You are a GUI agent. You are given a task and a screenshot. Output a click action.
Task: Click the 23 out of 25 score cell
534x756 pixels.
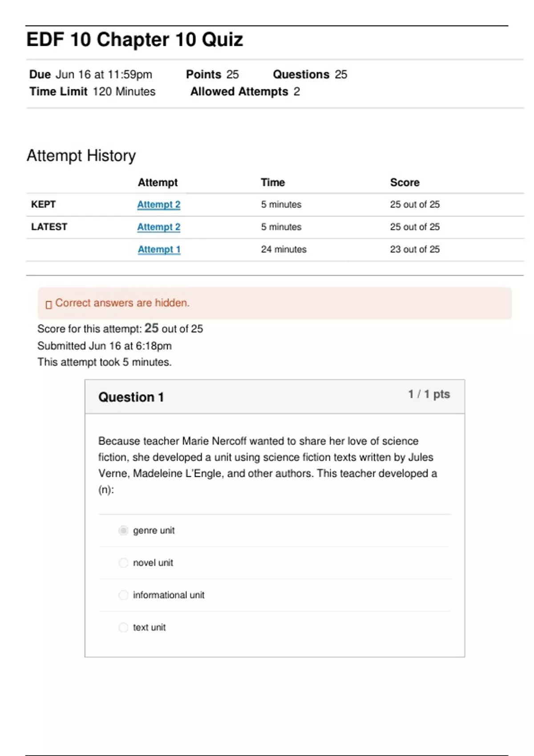click(x=415, y=249)
